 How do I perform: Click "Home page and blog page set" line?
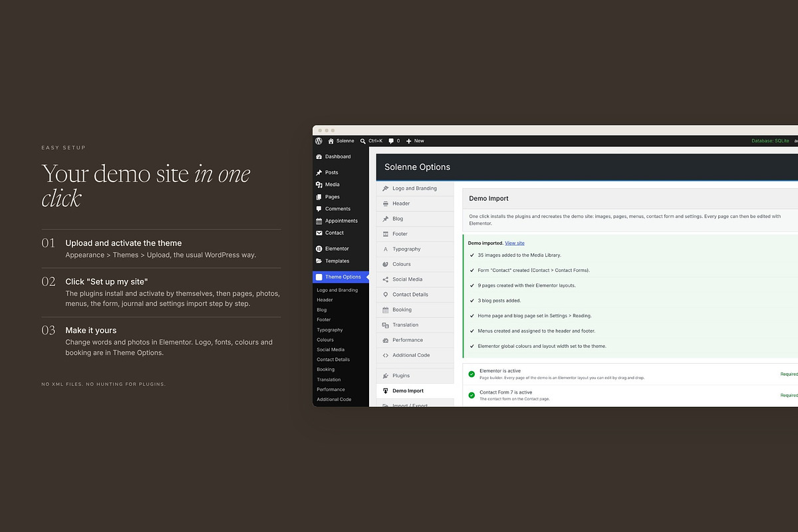point(535,316)
